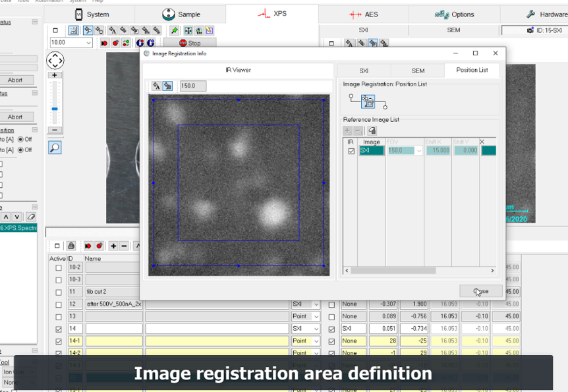Click the zoom slider thumb on the left
568x392 pixels.
click(x=55, y=109)
